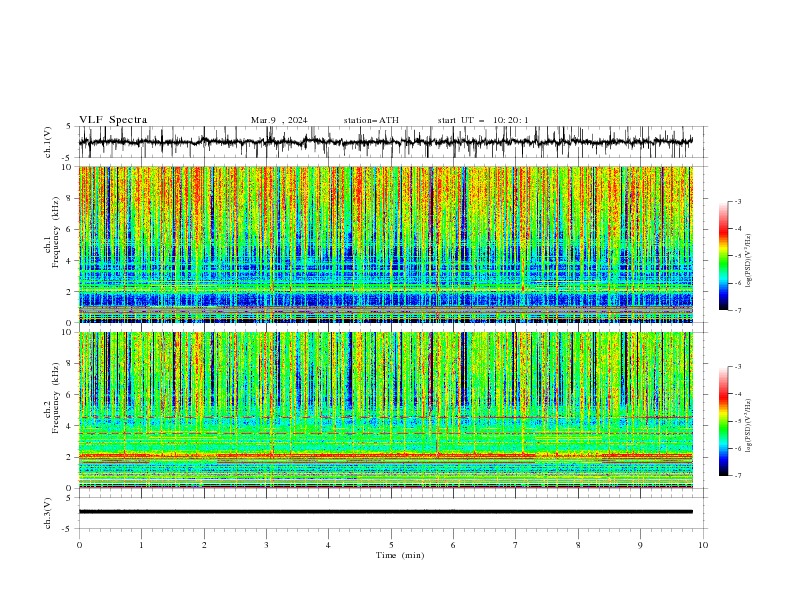
Task: Click the "ch.1(V)" axis label
Action: point(48,142)
